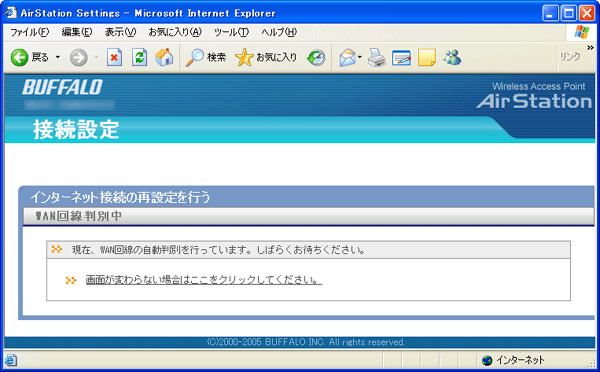Open the Back history dropdown arrow
This screenshot has width=600, height=372.
click(58, 57)
